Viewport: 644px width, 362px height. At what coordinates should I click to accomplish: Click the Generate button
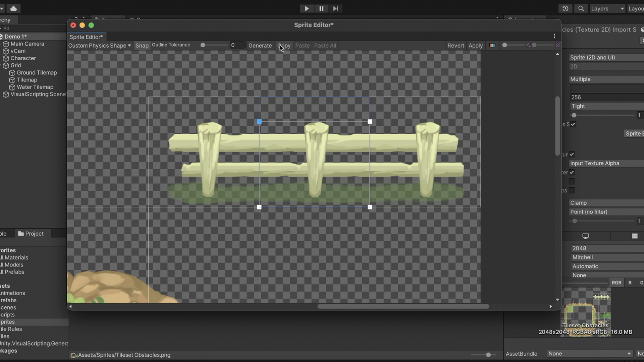(x=260, y=46)
